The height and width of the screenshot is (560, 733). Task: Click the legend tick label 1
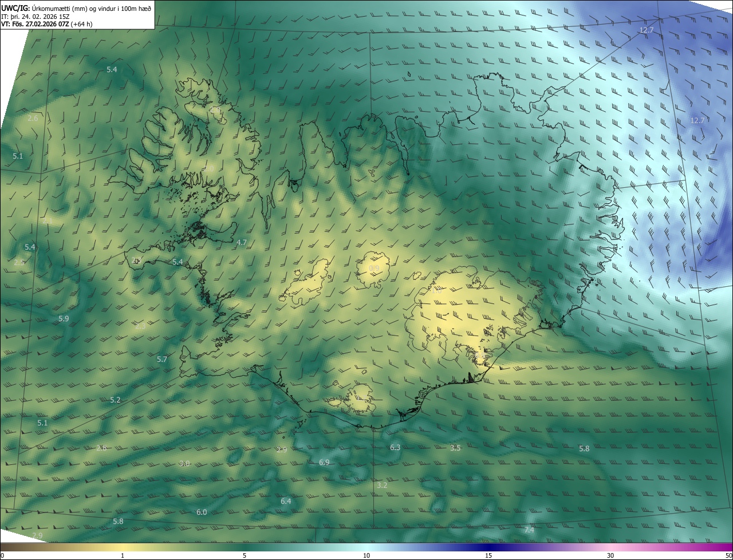[123, 555]
